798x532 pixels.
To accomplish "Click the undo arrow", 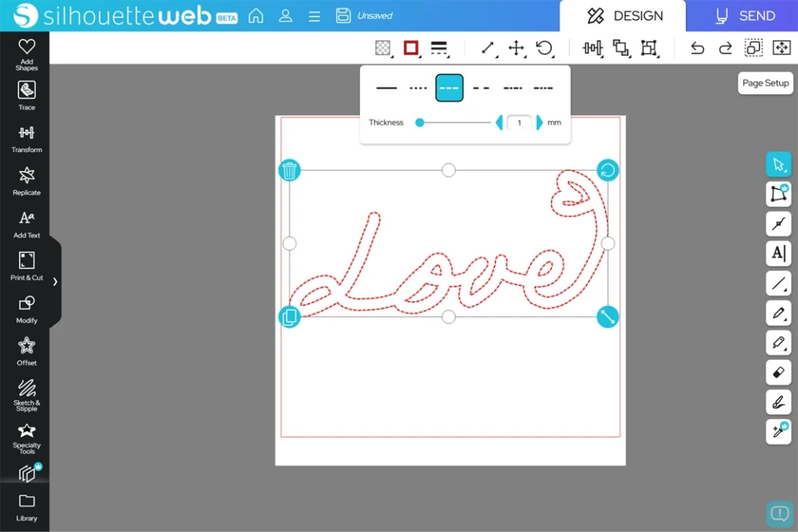I will tap(697, 48).
